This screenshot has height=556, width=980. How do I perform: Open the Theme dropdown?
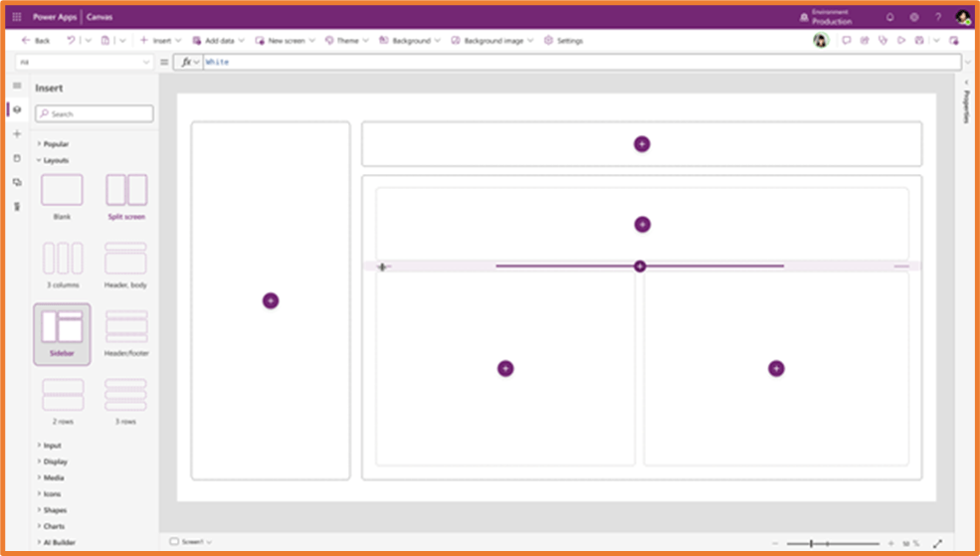(347, 41)
